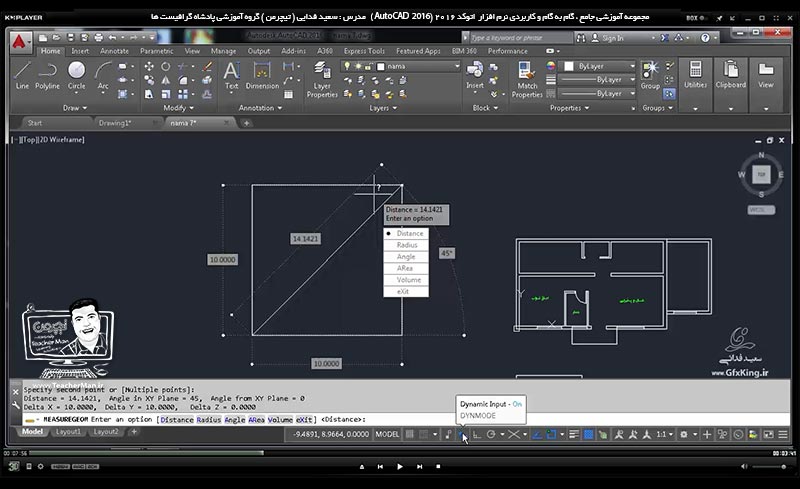
Task: Select Distance radio option in popup menu
Action: point(406,233)
